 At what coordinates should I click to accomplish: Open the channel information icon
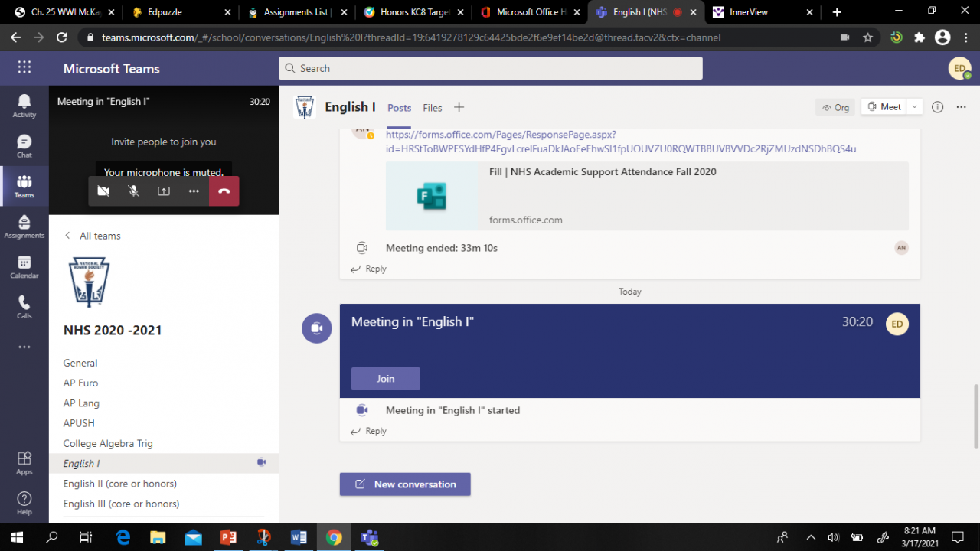(x=937, y=107)
